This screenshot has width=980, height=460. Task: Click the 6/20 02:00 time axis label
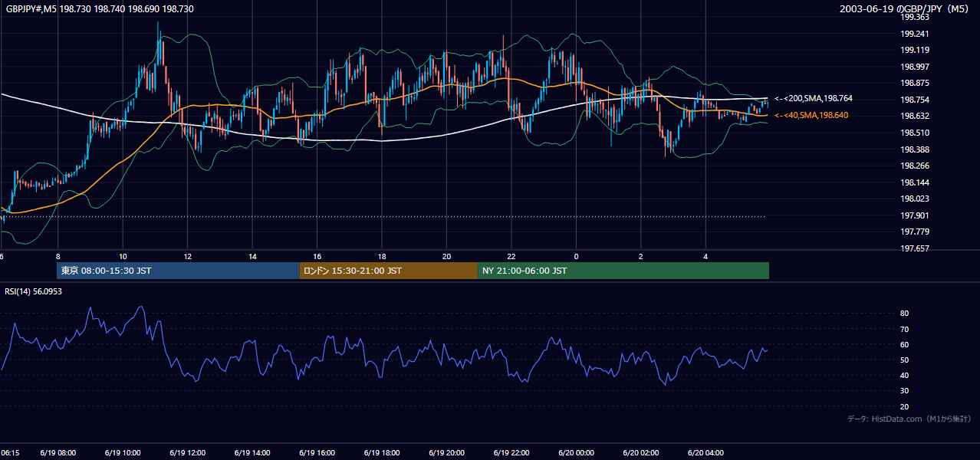click(x=641, y=453)
